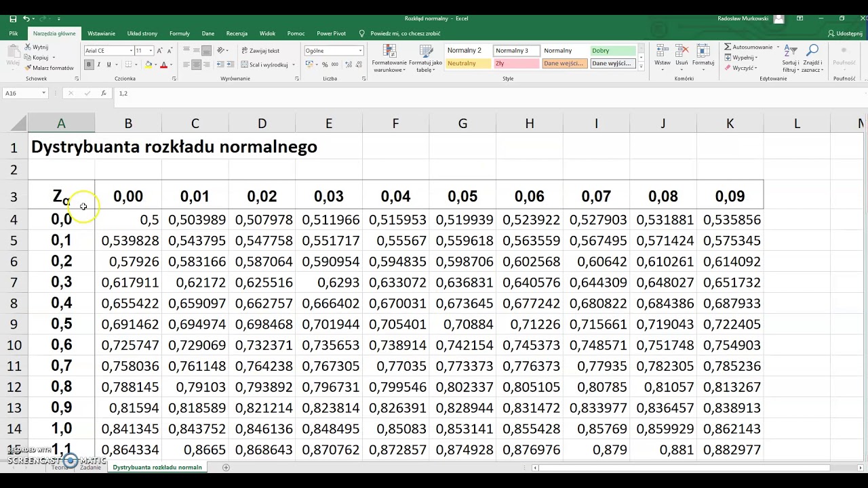Enable Zawijaj tekst wrap text
Viewport: 868px width, 488px height.
point(260,50)
